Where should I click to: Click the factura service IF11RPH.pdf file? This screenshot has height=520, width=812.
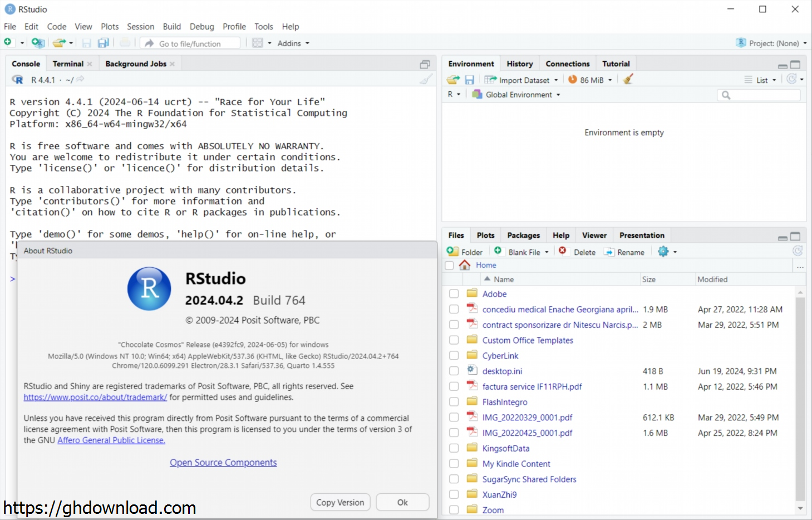tap(532, 386)
